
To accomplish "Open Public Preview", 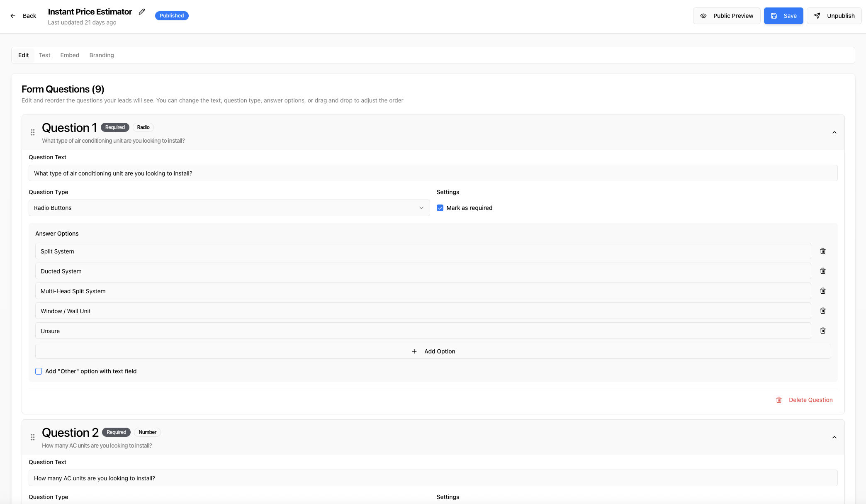I will [727, 16].
